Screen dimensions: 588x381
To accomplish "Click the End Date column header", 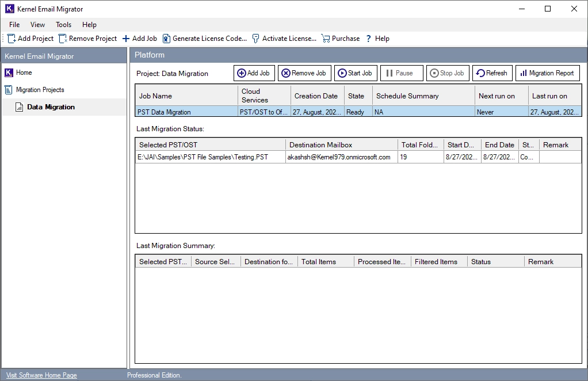I will coord(500,145).
